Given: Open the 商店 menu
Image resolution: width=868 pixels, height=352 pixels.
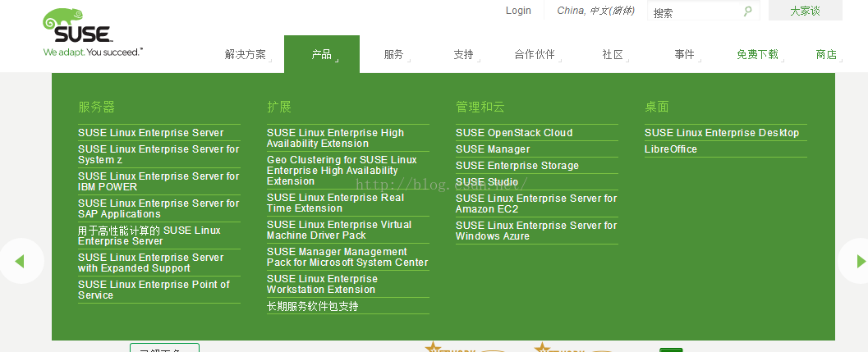Looking at the screenshot, I should click(x=826, y=54).
